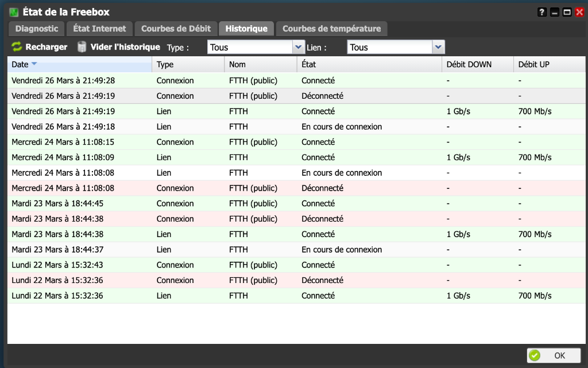The width and height of the screenshot is (588, 368).
Task: Reload the history with Recharger
Action: pyautogui.click(x=40, y=47)
